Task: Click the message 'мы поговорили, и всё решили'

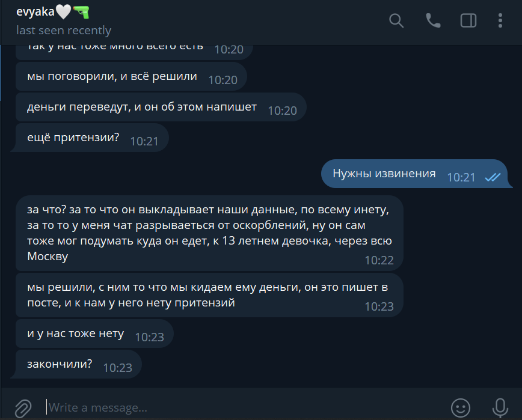Action: pos(131,76)
